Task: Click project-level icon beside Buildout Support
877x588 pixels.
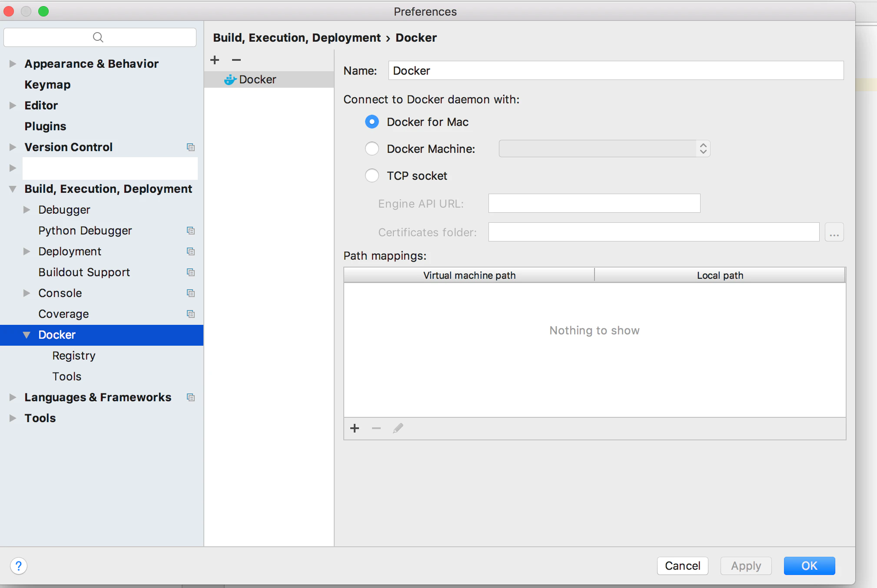Action: coord(190,272)
